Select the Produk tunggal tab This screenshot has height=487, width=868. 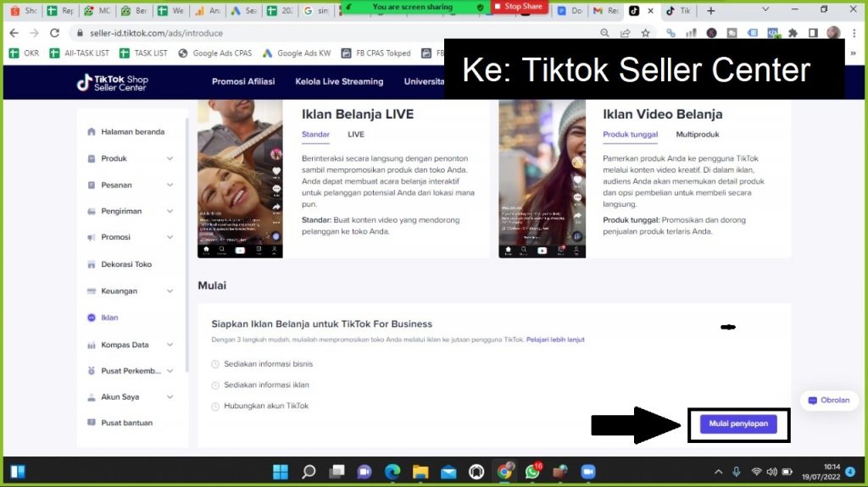click(630, 135)
